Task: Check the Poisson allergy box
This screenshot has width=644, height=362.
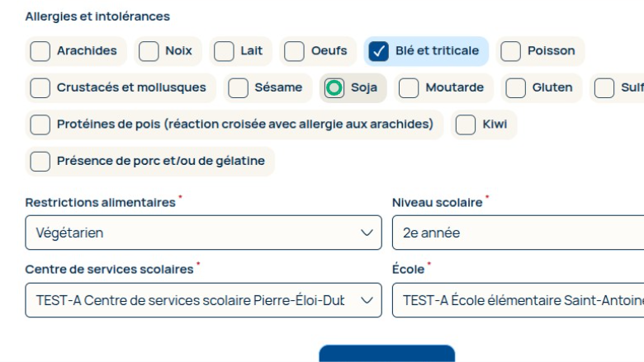Action: pyautogui.click(x=511, y=51)
